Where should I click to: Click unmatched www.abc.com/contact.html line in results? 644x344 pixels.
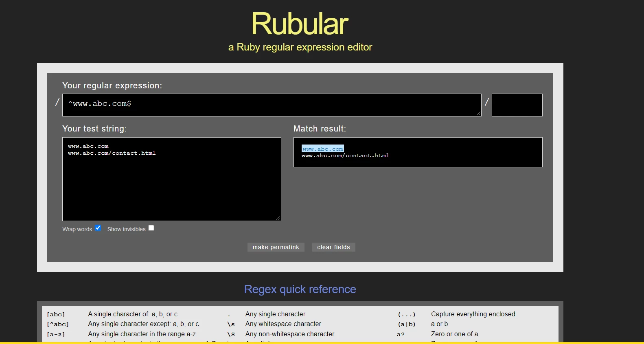[x=345, y=156]
